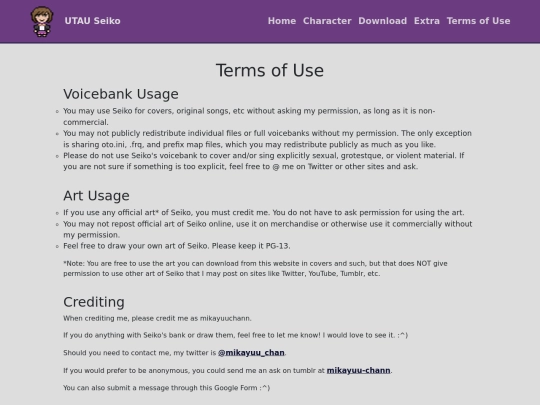Screen dimensions: 540x405
Task: Click the 'submit a message through this Google Form' line
Action: 166,388
